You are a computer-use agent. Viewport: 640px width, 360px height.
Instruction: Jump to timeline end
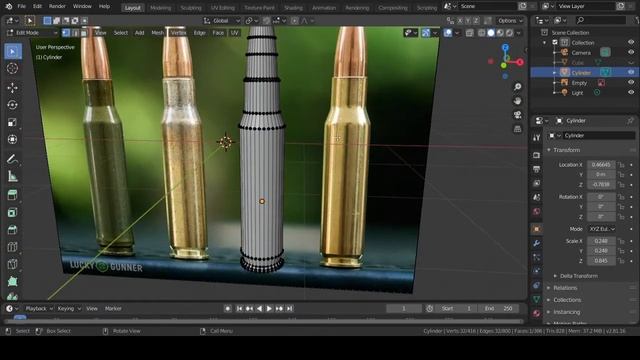pyautogui.click(x=289, y=309)
